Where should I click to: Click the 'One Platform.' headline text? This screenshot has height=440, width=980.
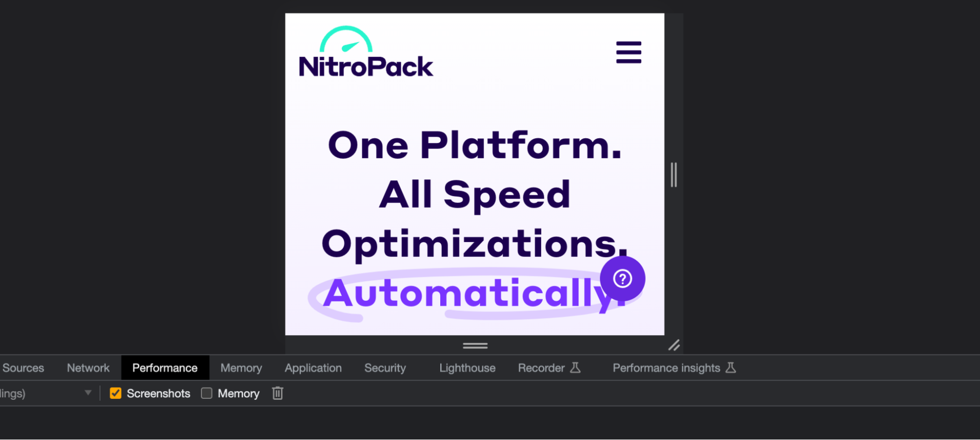tap(475, 146)
